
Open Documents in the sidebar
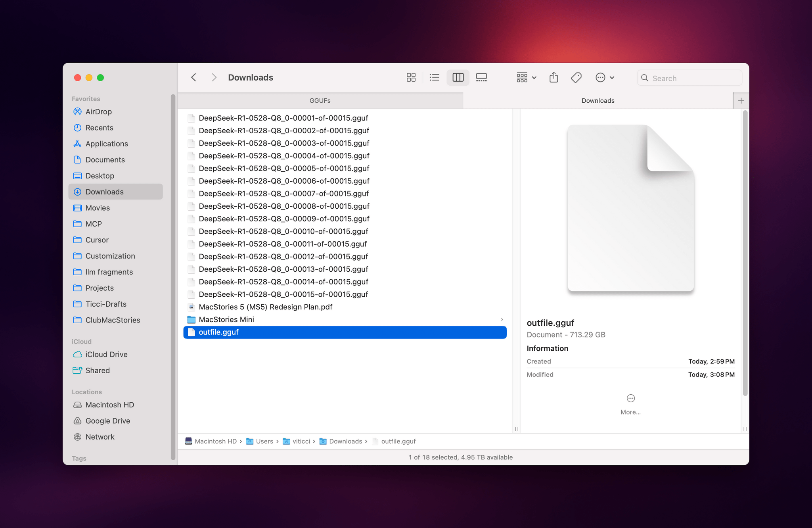115,160
